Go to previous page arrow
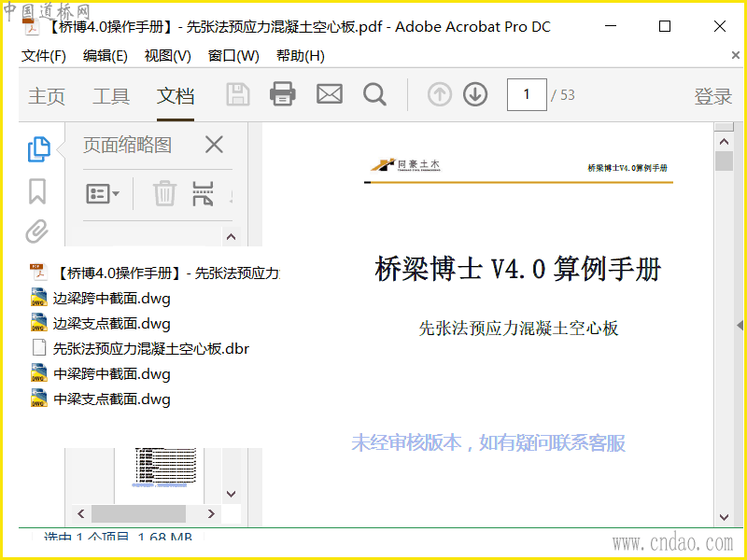Viewport: 747px width, 560px height. coord(439,94)
